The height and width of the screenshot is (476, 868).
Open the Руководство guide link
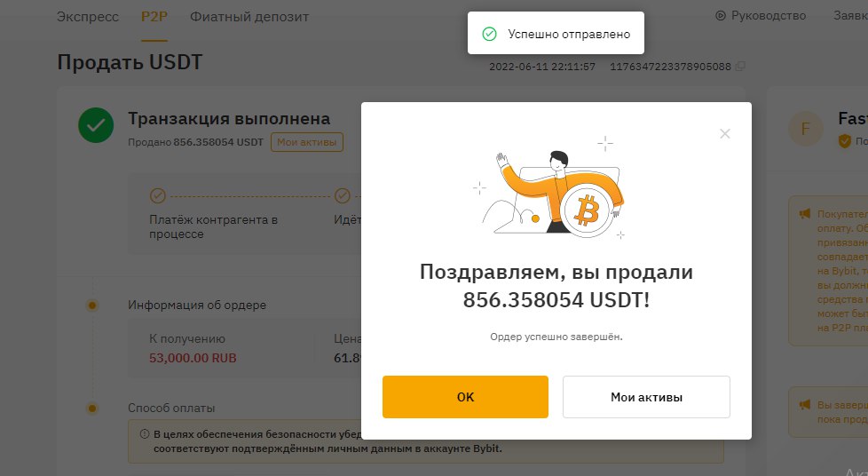click(768, 15)
